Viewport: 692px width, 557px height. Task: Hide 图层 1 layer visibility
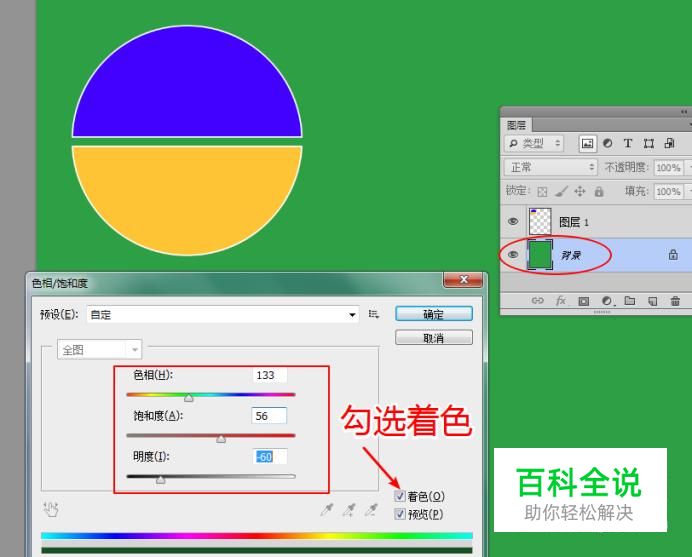pyautogui.click(x=513, y=221)
